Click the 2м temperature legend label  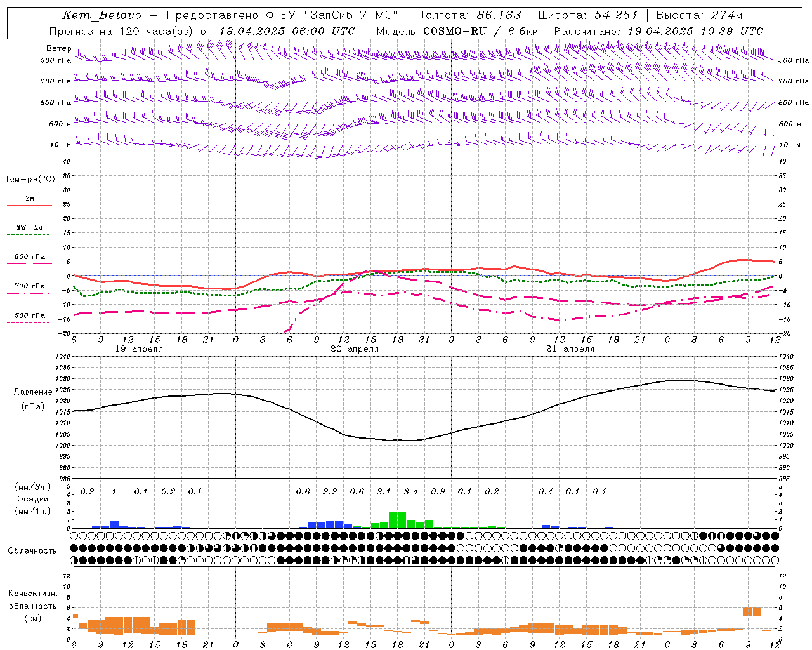pyautogui.click(x=30, y=199)
